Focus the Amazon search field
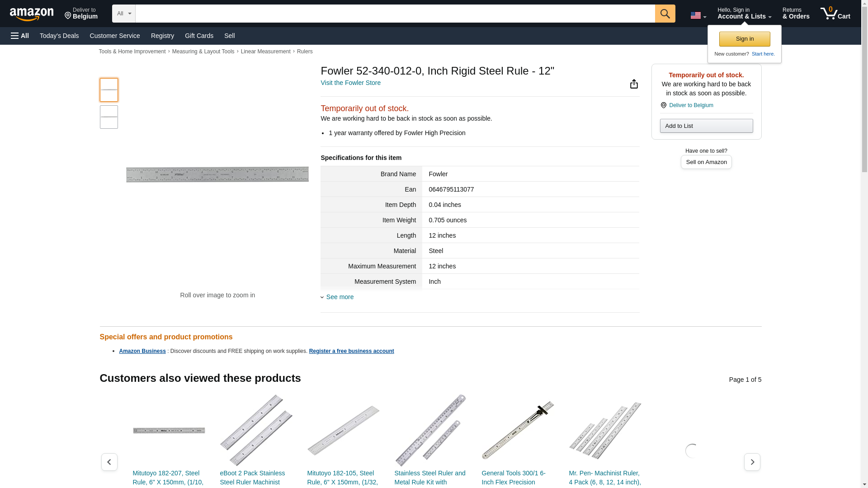Image resolution: width=868 pixels, height=488 pixels. (x=395, y=14)
